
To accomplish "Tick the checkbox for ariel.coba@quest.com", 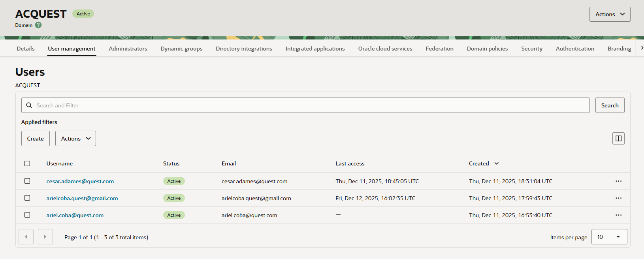I will pyautogui.click(x=27, y=215).
